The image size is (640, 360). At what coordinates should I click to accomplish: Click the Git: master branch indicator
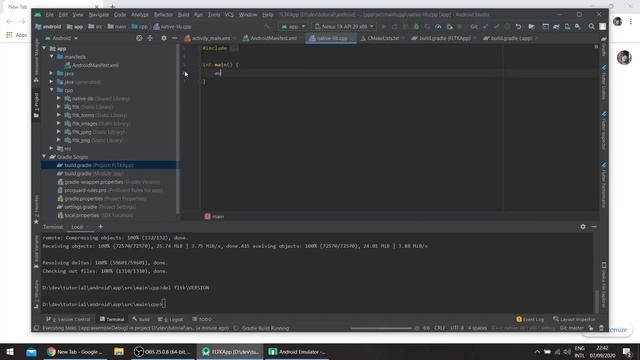(x=572, y=328)
